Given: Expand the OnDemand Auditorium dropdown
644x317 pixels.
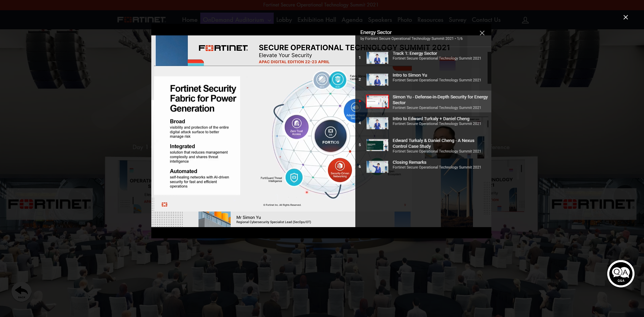Looking at the screenshot, I should (237, 20).
